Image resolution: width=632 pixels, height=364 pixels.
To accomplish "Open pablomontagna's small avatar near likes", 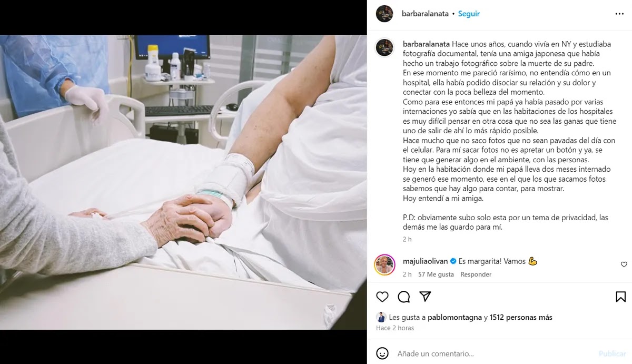I will (x=381, y=317).
